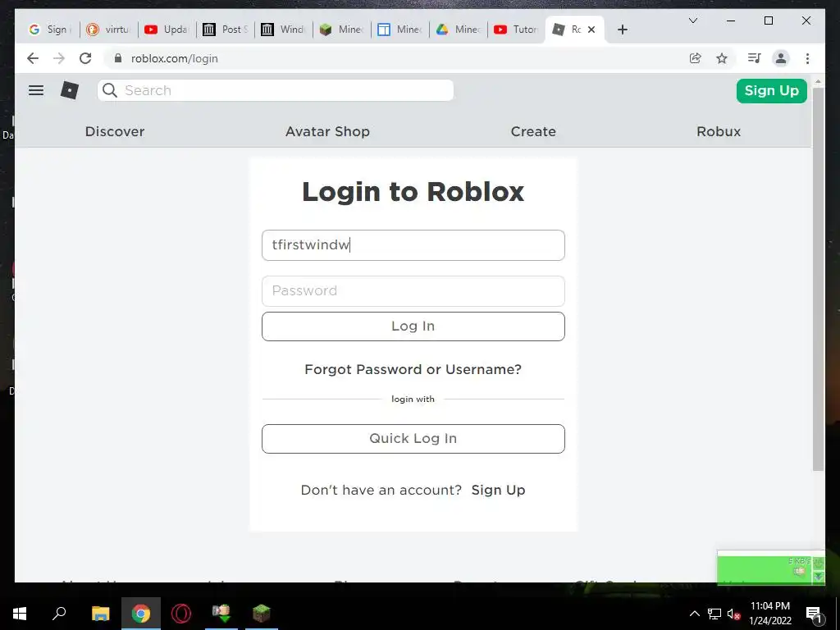
Task: Open the Windows Start menu
Action: point(20,614)
